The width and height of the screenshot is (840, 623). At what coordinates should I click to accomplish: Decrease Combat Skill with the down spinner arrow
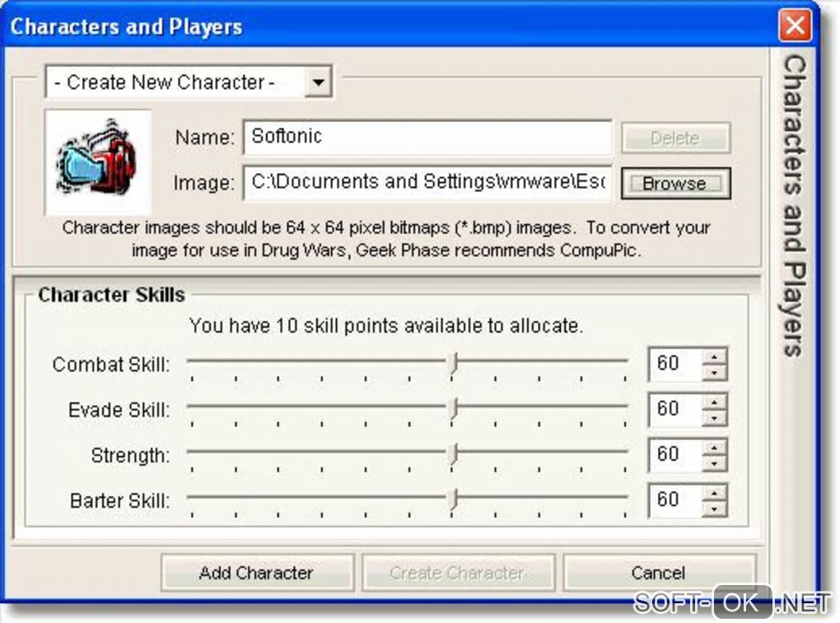pyautogui.click(x=714, y=372)
